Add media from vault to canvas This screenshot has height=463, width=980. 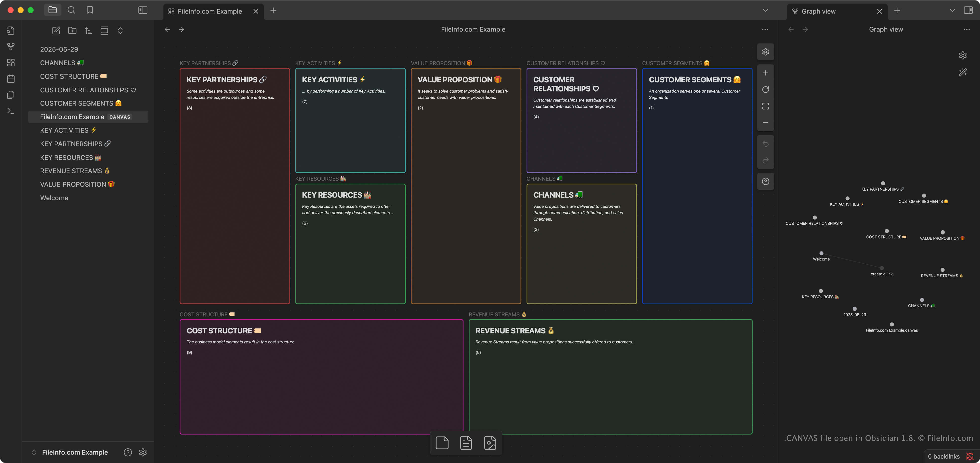[490, 443]
